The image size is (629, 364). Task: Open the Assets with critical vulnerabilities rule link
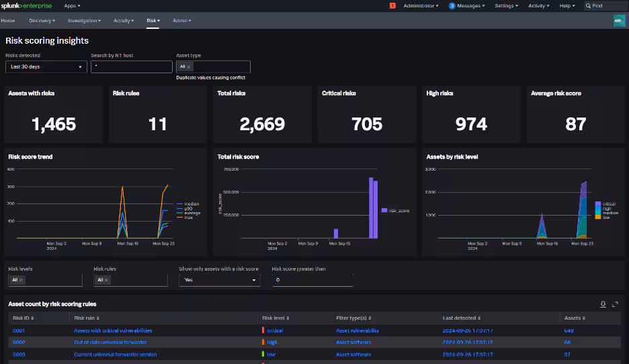[113, 330]
